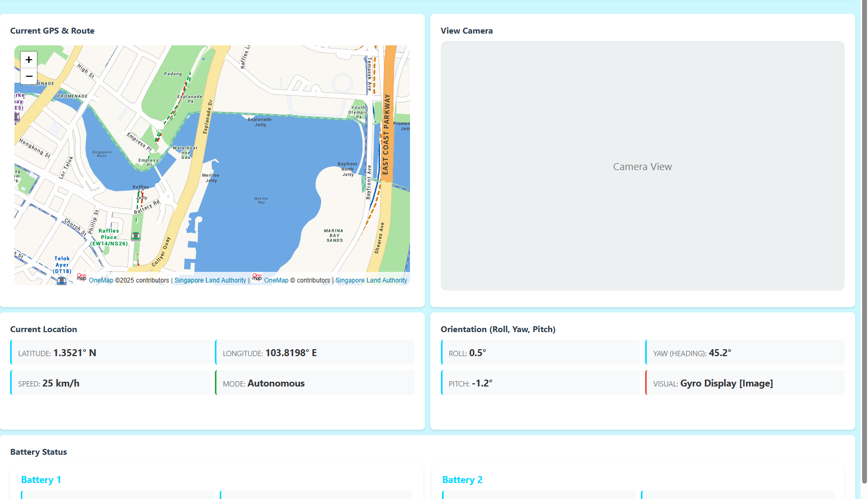The width and height of the screenshot is (868, 499).
Task: Click the Bayfront North Jetty label
Action: 348,169
